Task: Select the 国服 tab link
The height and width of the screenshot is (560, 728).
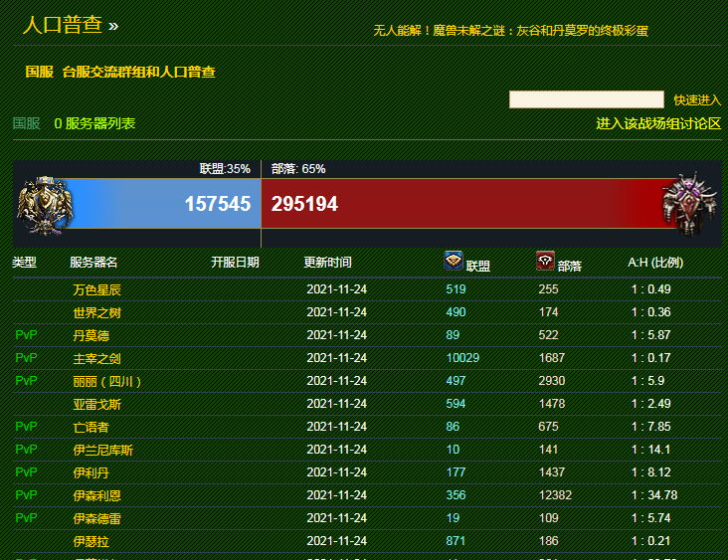Action: pyautogui.click(x=39, y=72)
